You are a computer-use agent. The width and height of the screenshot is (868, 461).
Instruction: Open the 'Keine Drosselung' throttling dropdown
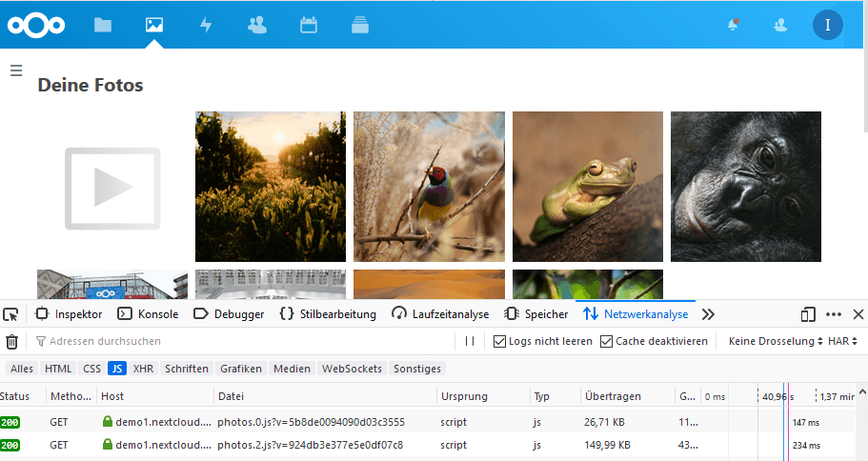click(x=775, y=341)
